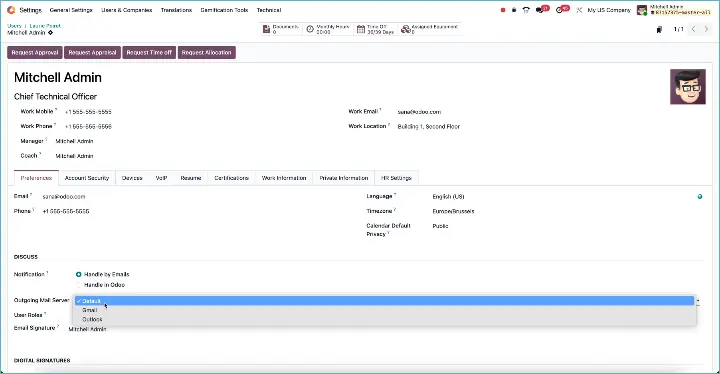Switch to VoIP tab
Image resolution: width=720 pixels, height=374 pixels.
(x=161, y=178)
